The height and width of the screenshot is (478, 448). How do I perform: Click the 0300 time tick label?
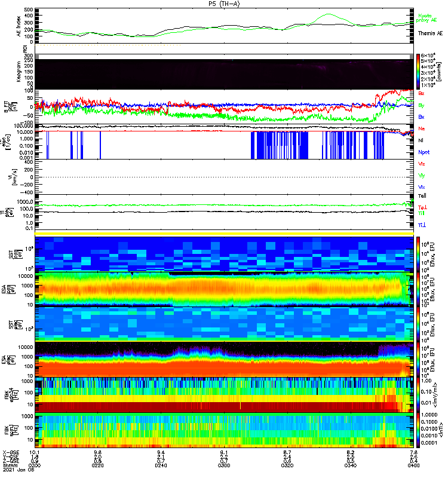click(x=224, y=465)
